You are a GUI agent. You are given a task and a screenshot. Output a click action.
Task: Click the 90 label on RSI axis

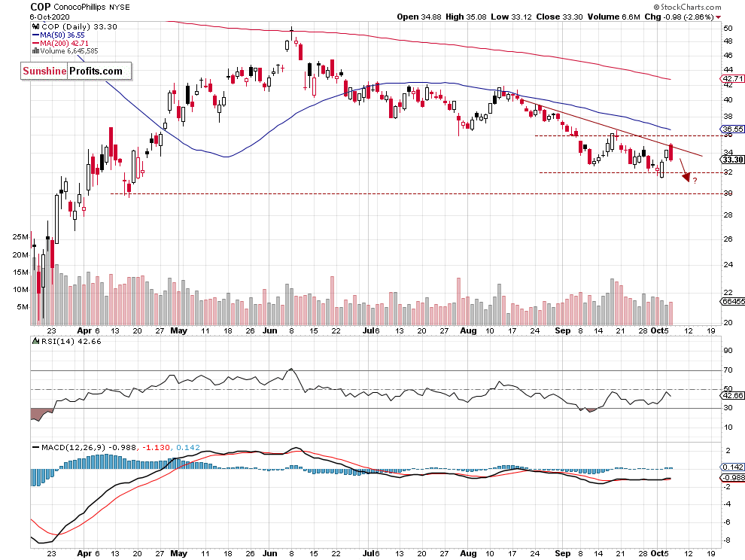[728, 351]
